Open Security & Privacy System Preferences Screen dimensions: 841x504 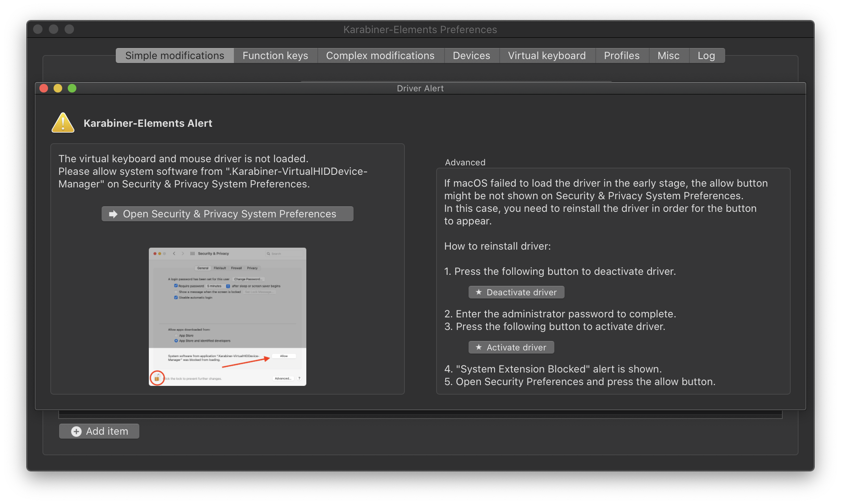pyautogui.click(x=228, y=214)
